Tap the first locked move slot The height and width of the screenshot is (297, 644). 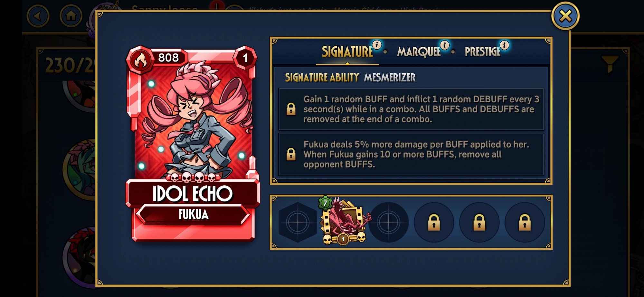coord(434,222)
